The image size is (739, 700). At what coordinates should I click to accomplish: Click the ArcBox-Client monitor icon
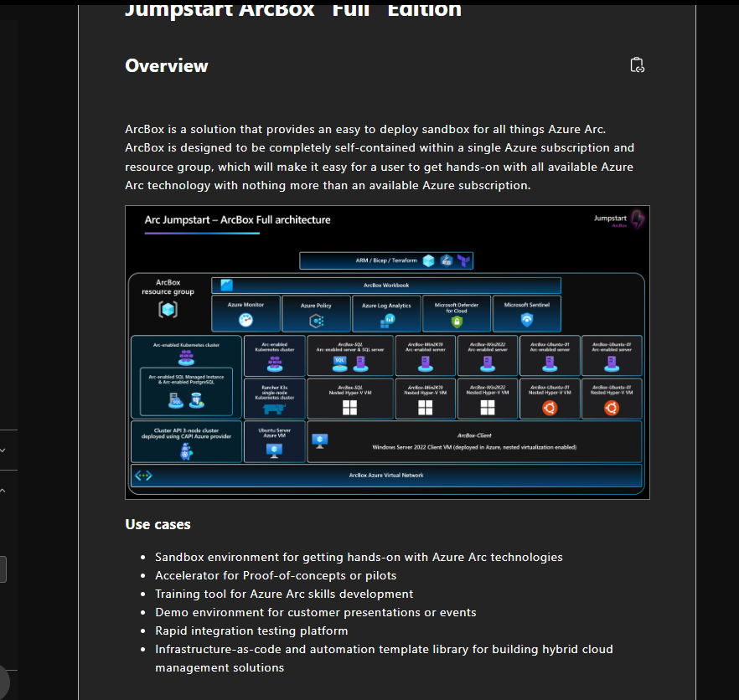(320, 440)
